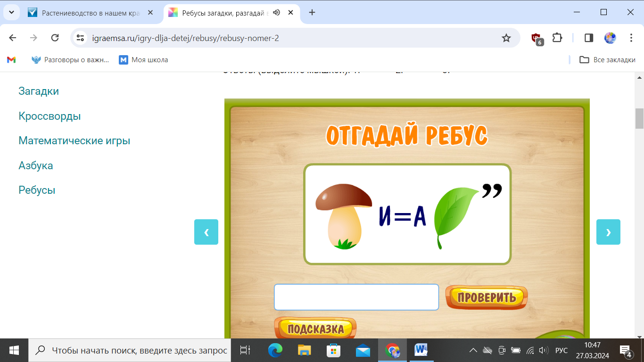Open the Chrome three-dot menu
Image resolution: width=644 pixels, height=362 pixels.
(x=631, y=38)
